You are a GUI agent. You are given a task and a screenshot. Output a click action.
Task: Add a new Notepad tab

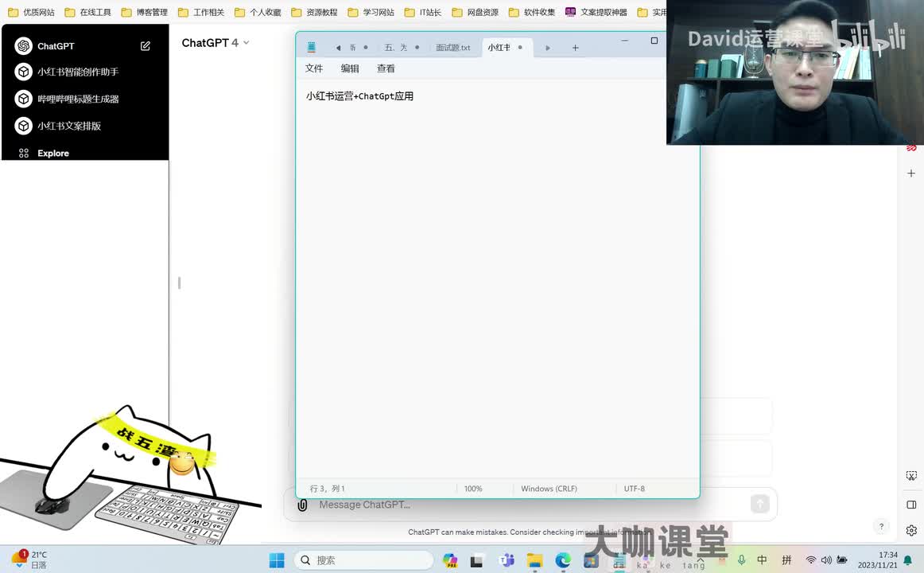[575, 48]
